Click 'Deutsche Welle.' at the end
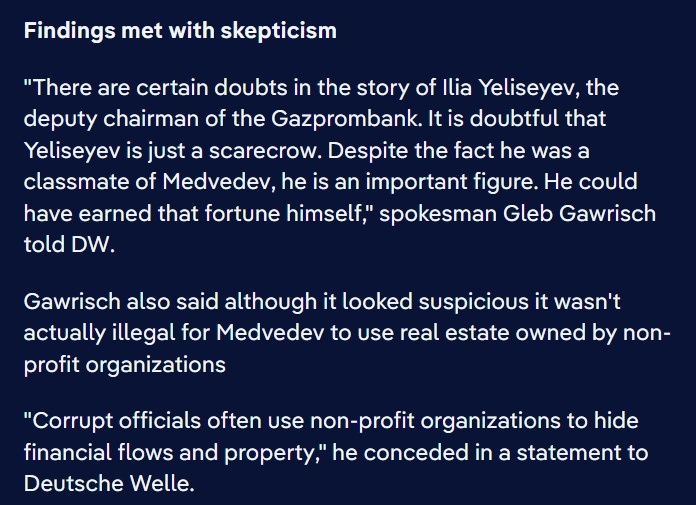696x505 pixels. 109,484
